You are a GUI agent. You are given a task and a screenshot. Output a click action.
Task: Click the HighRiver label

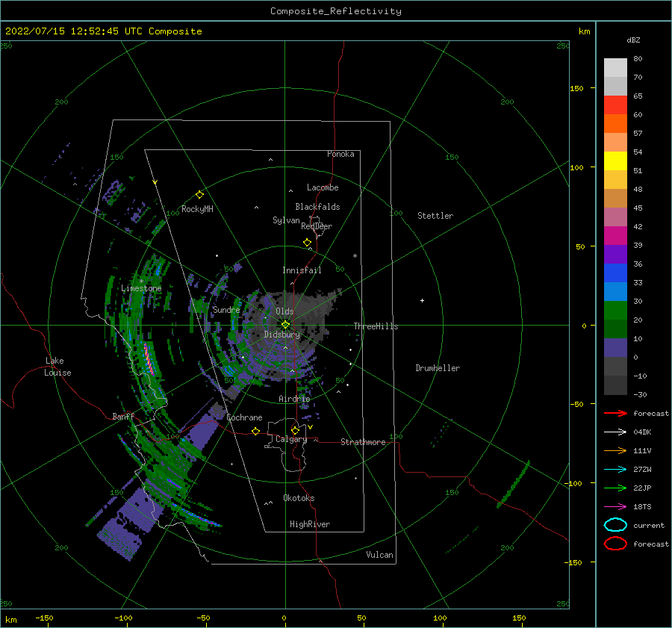310,524
